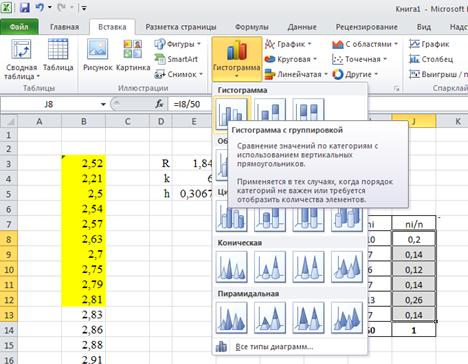Select stacked column chart thumbnail
The image size is (468, 364).
click(270, 110)
